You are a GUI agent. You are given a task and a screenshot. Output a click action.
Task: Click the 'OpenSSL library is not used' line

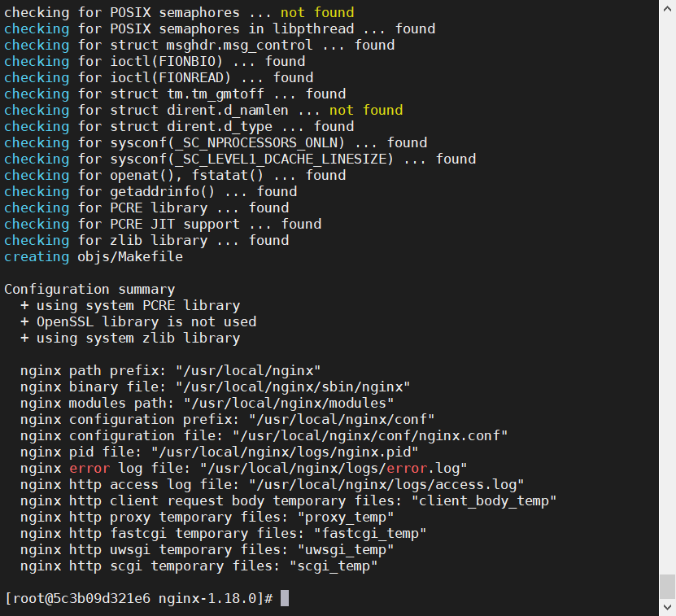[138, 321]
